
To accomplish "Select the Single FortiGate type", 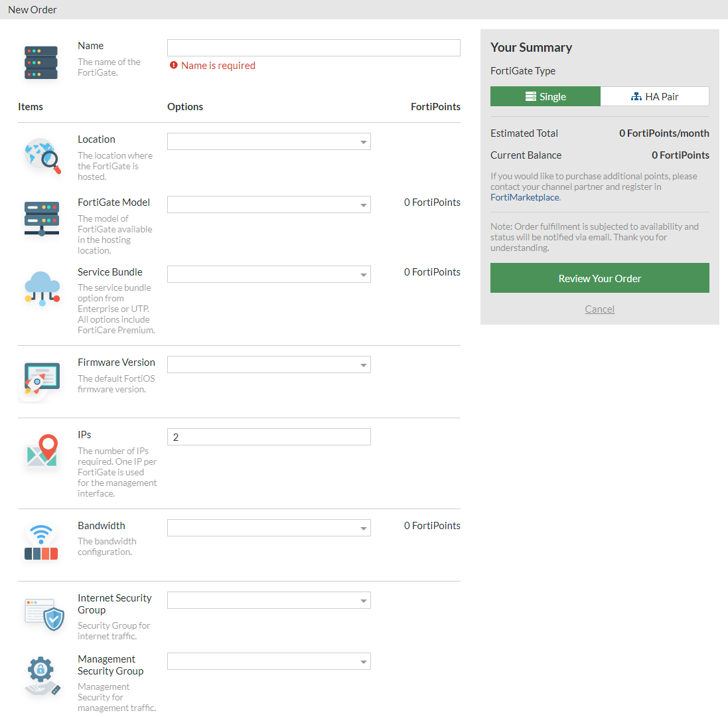I will [x=545, y=96].
